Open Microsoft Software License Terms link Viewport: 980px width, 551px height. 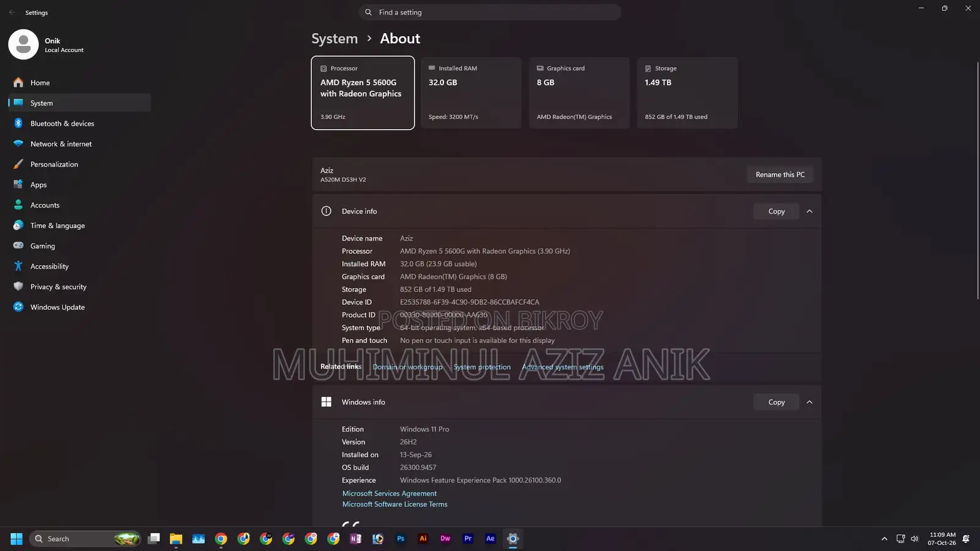pyautogui.click(x=395, y=504)
